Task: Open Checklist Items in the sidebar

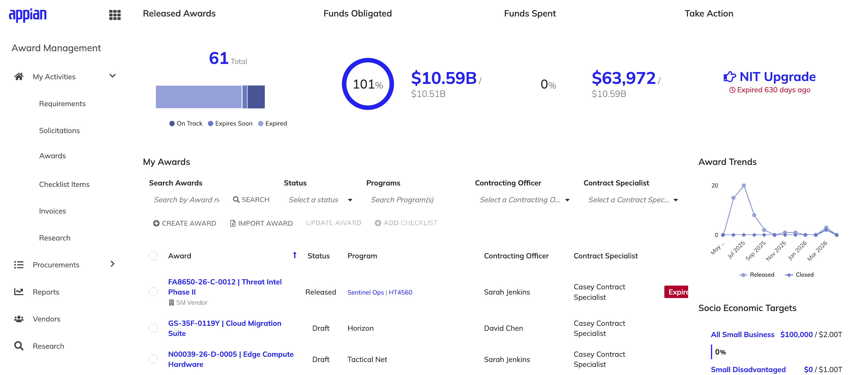Action: tap(64, 185)
